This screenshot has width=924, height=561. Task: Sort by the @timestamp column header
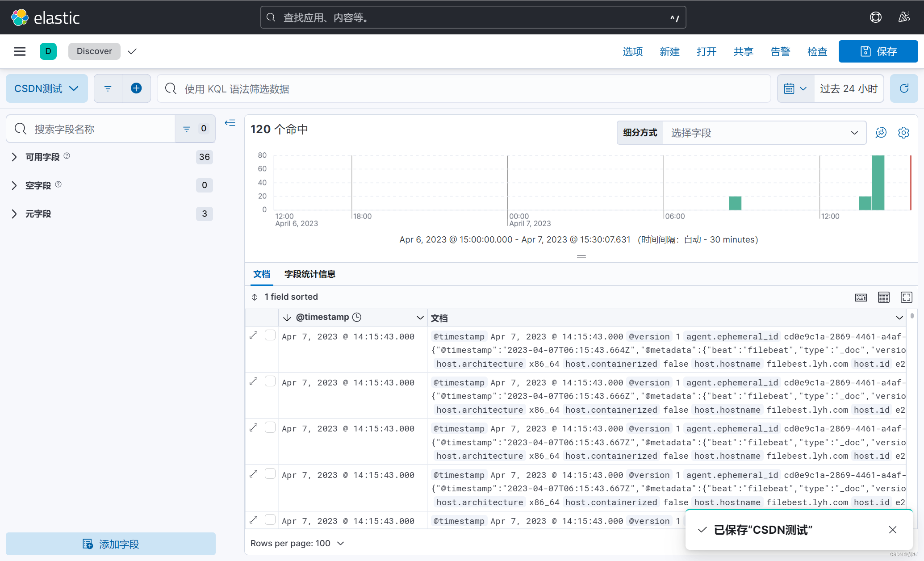tap(322, 317)
